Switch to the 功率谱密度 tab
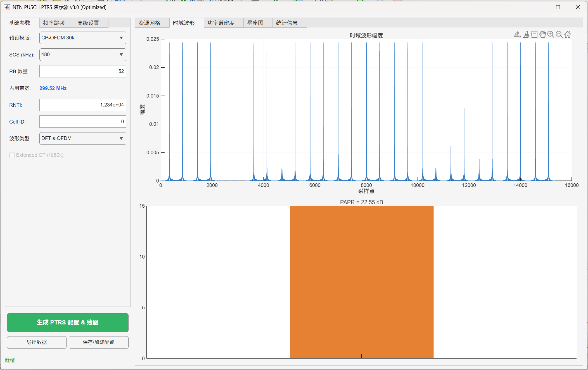 tap(221, 23)
